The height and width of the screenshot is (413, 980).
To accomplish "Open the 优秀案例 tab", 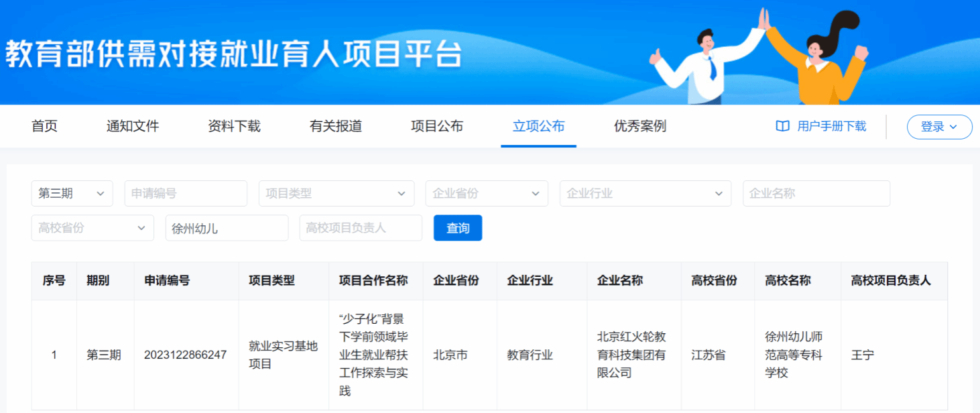I will (640, 126).
